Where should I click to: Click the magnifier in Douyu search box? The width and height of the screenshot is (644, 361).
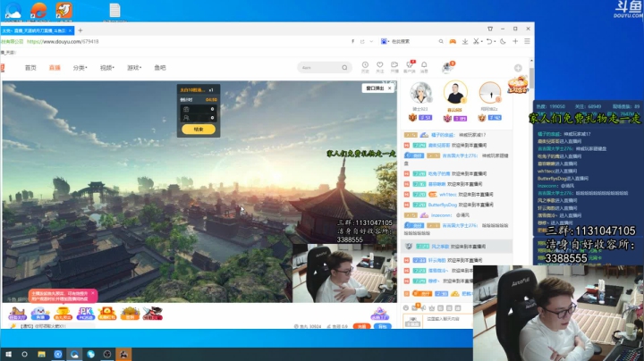(x=344, y=68)
